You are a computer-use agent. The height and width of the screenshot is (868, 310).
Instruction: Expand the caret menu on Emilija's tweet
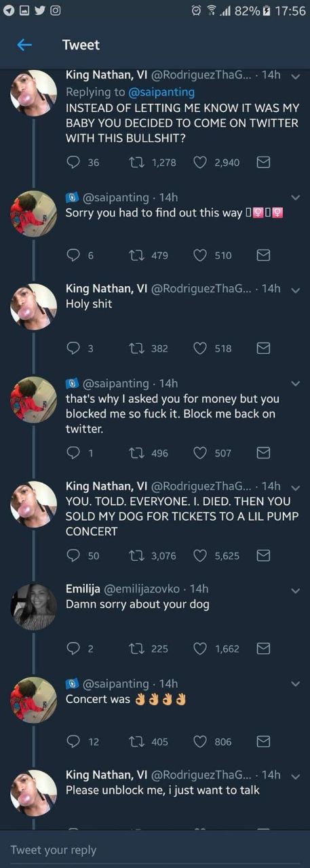[295, 591]
